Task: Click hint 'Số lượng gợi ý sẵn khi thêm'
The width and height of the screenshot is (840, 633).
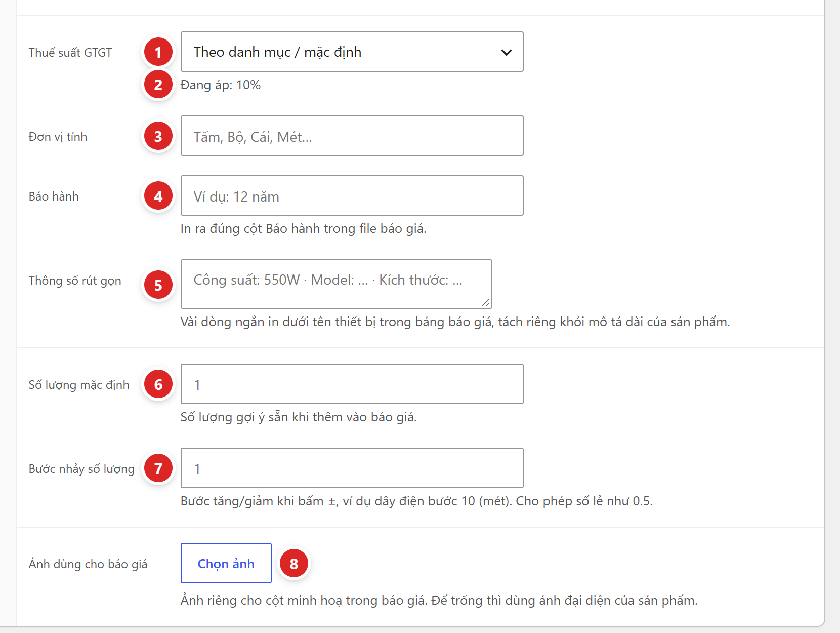Action: coord(299,417)
